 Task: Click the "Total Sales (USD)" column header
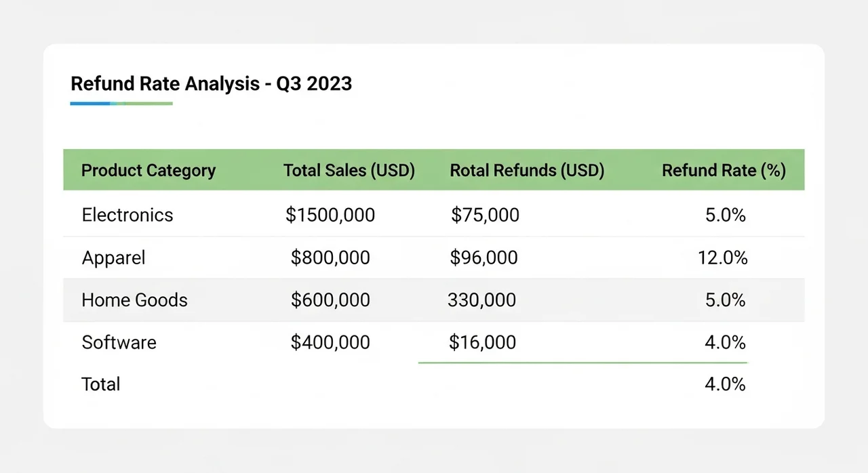pyautogui.click(x=349, y=170)
